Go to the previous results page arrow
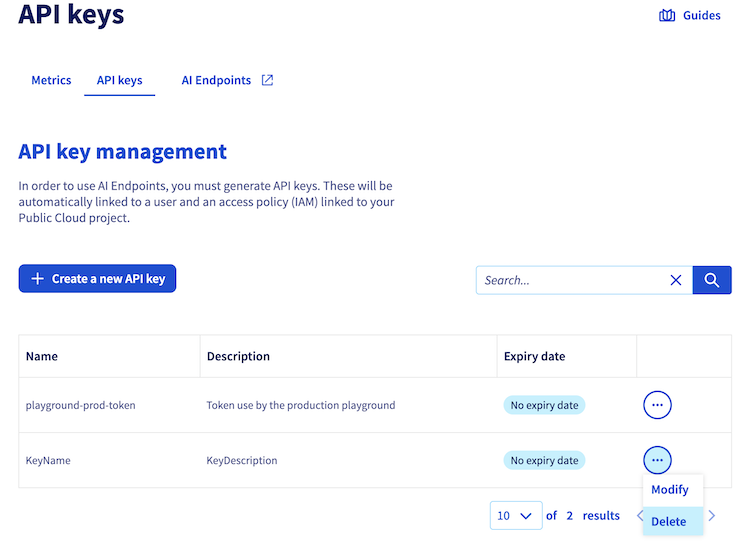 [640, 516]
